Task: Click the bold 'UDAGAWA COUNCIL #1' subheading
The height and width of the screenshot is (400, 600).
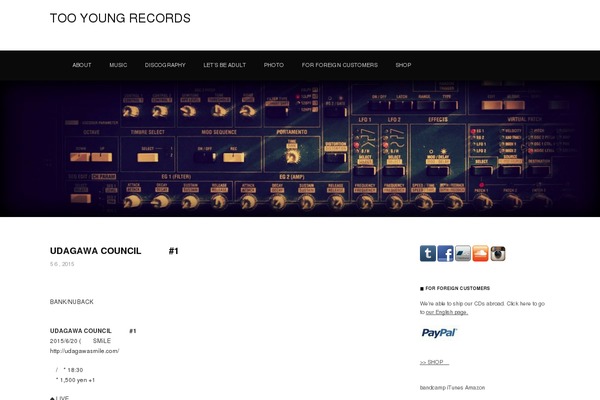Action: click(x=93, y=331)
